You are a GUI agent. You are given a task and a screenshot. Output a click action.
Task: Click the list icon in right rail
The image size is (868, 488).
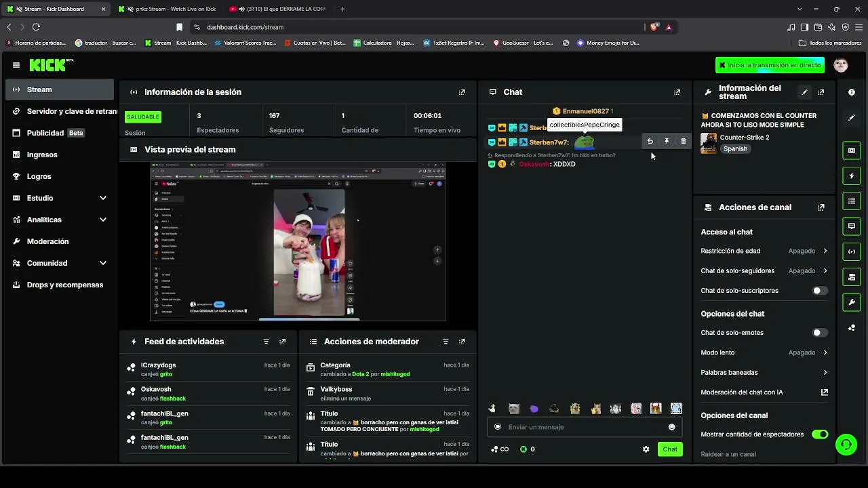[x=852, y=201]
